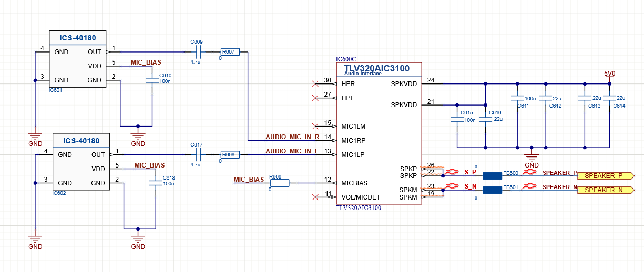Viewport: 644px width, 272px height.
Task: Click the 100n value beside C610
Action: tap(165, 81)
